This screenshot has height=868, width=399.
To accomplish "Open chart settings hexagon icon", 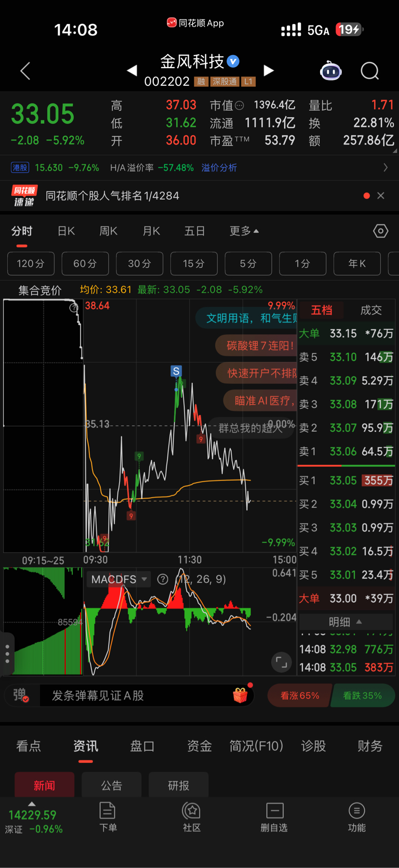I will coord(380,231).
